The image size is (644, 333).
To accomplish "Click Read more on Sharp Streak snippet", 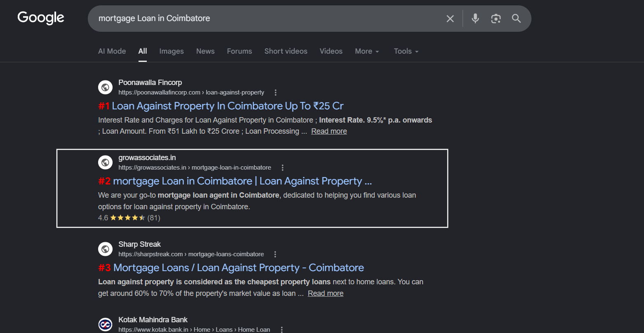I will (x=326, y=293).
